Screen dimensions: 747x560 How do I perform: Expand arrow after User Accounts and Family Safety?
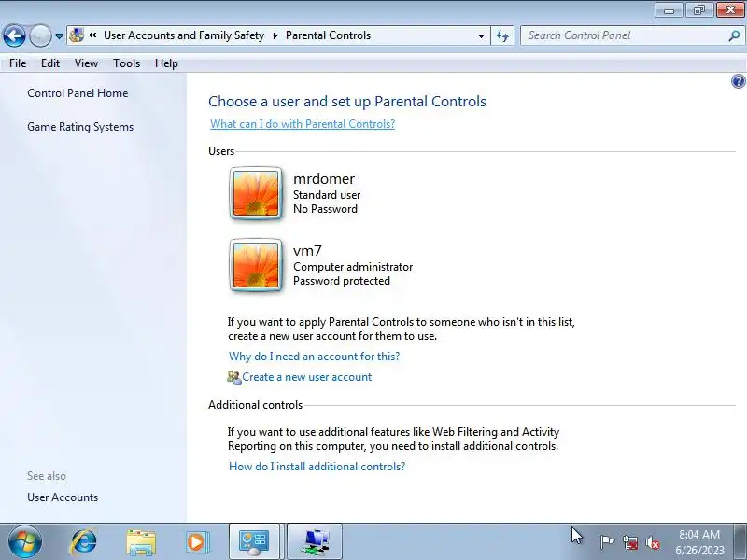275,35
